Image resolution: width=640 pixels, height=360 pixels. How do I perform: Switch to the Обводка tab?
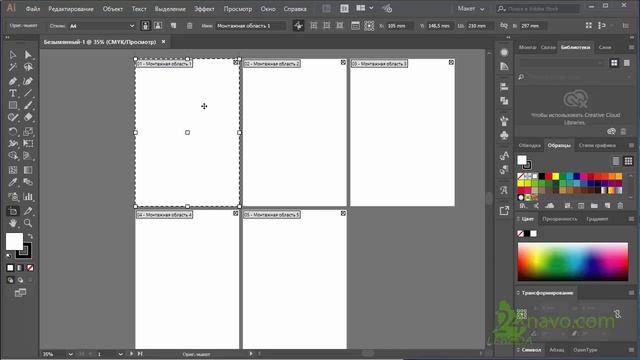click(x=529, y=145)
